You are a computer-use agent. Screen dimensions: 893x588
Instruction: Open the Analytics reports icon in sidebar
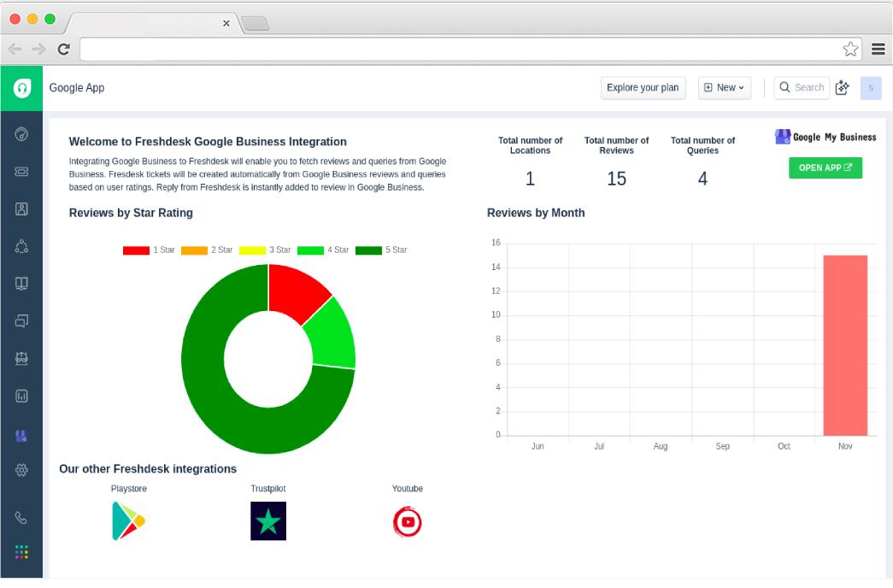tap(21, 396)
